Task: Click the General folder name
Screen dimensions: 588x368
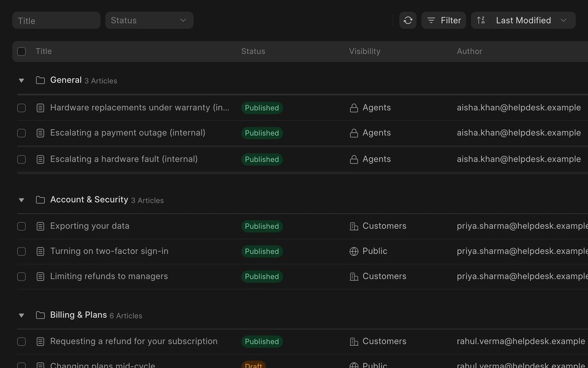Action: click(x=66, y=80)
